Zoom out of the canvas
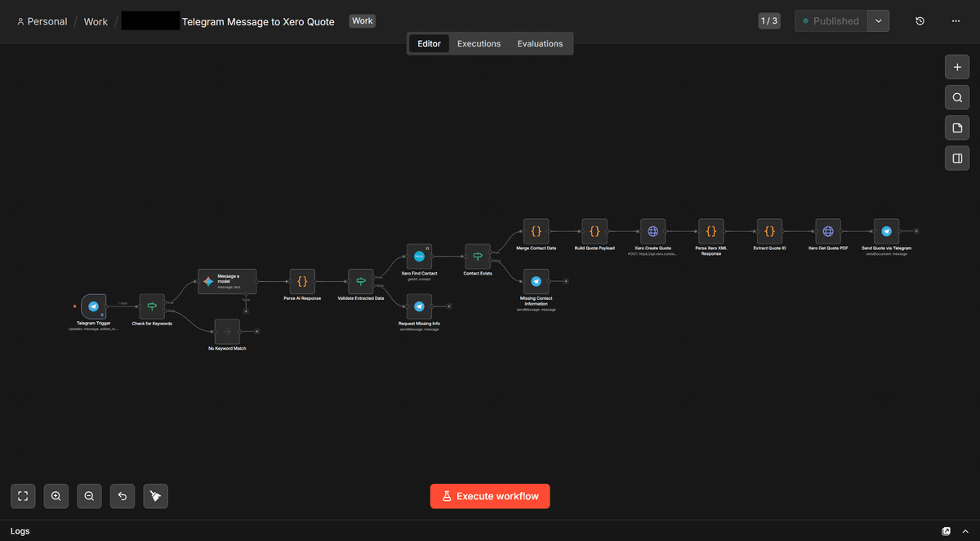Viewport: 980px width, 541px height. (x=89, y=496)
